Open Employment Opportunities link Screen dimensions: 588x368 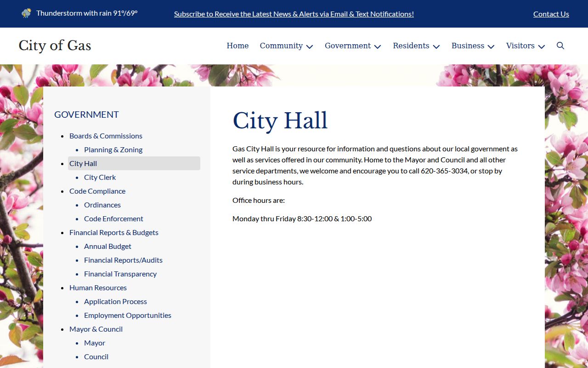coord(128,315)
